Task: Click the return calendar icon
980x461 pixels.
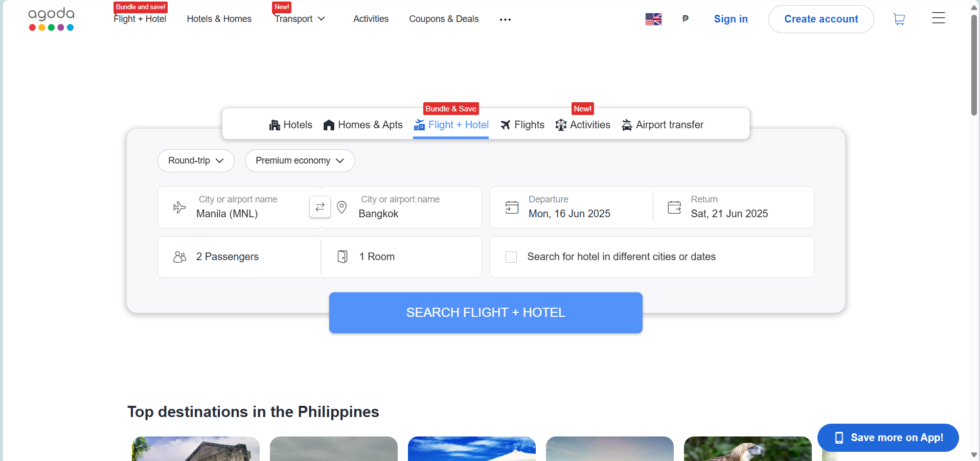Action: coord(674,207)
